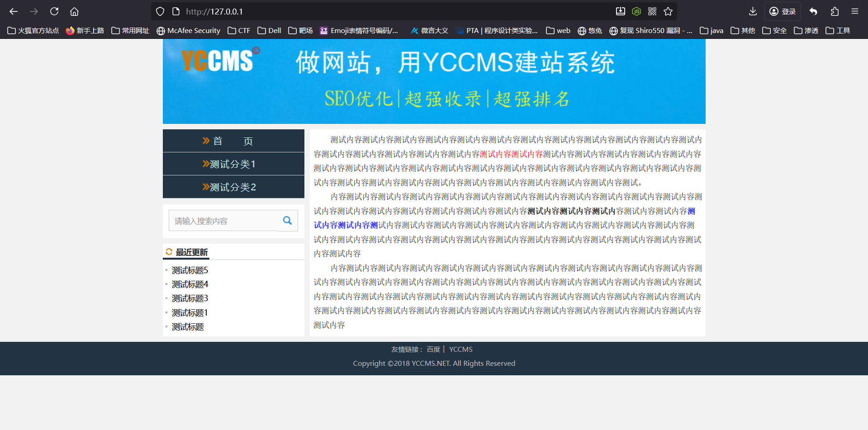Open the 渗透 bookmark folder
Screen dimensions: 868x430
[806, 30]
